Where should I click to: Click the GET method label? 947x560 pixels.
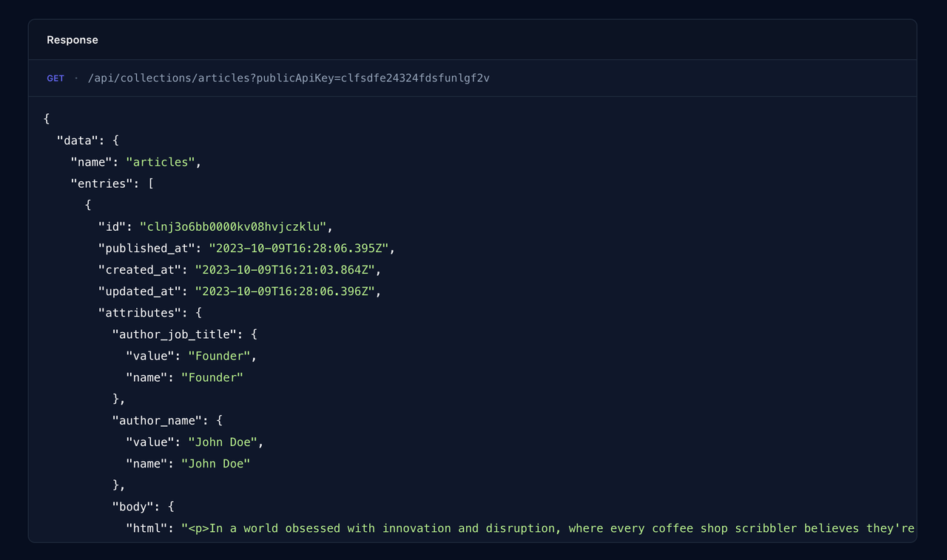55,78
